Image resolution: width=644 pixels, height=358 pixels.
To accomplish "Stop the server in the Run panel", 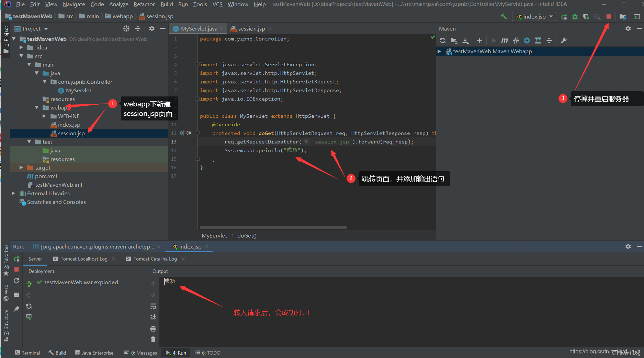I will [16, 269].
